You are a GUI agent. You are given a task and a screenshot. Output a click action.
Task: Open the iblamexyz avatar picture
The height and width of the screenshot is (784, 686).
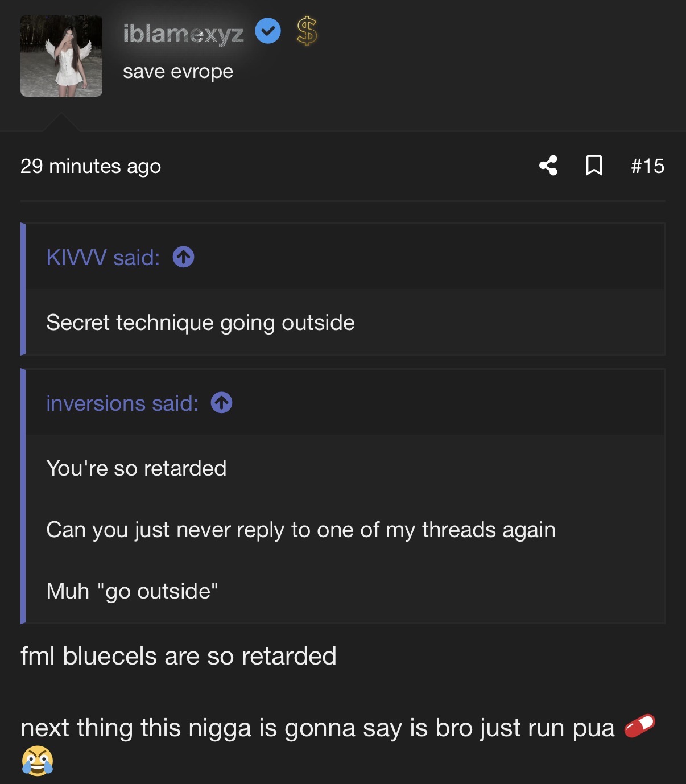click(x=61, y=56)
